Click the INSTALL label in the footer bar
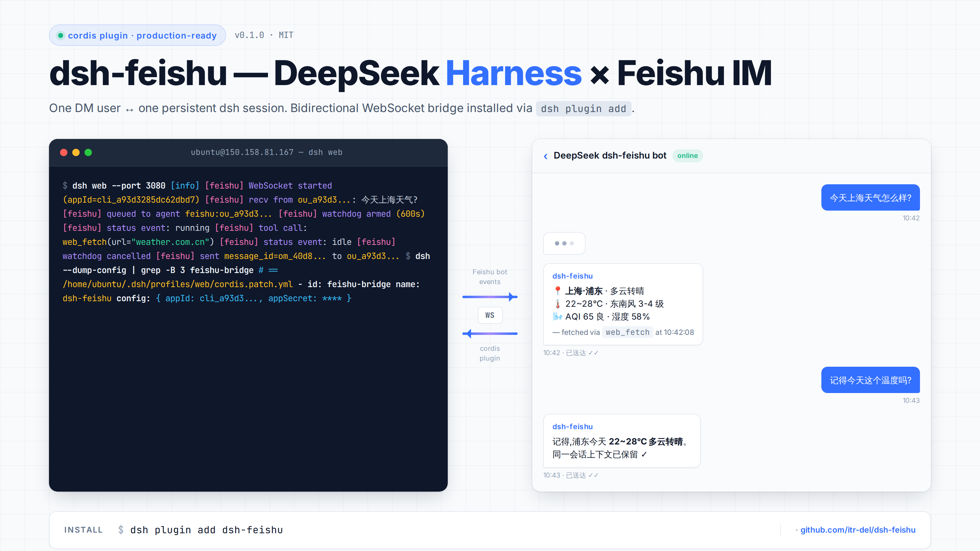980x551 pixels. click(x=83, y=530)
